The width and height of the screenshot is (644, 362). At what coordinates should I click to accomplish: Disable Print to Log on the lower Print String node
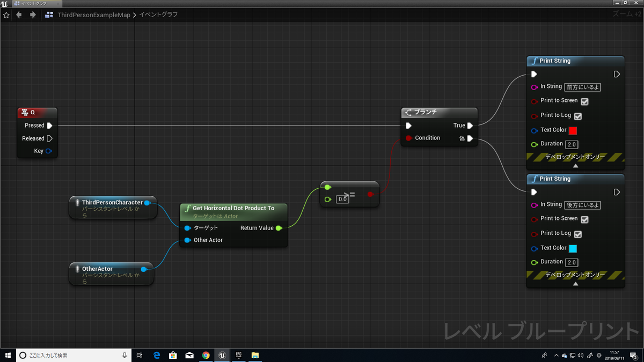(579, 233)
